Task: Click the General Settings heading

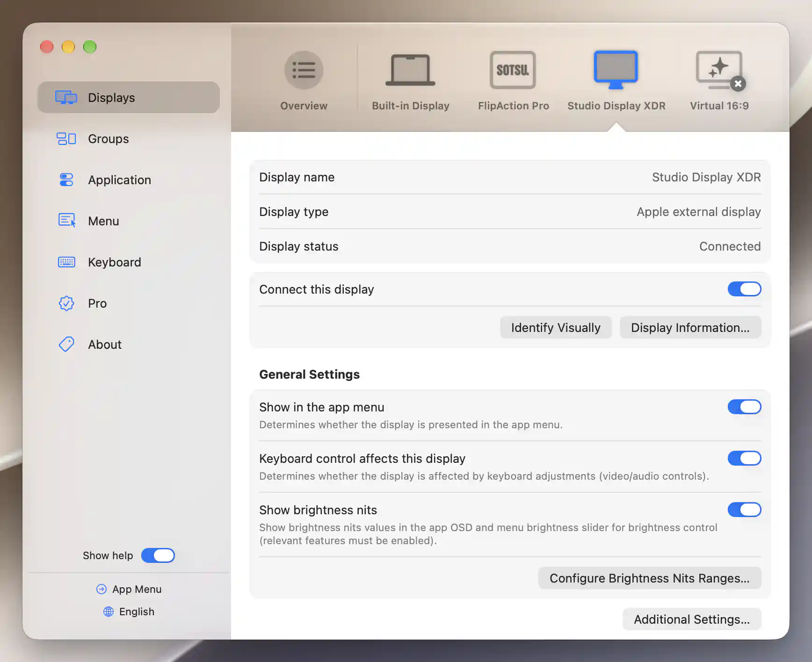Action: click(310, 374)
